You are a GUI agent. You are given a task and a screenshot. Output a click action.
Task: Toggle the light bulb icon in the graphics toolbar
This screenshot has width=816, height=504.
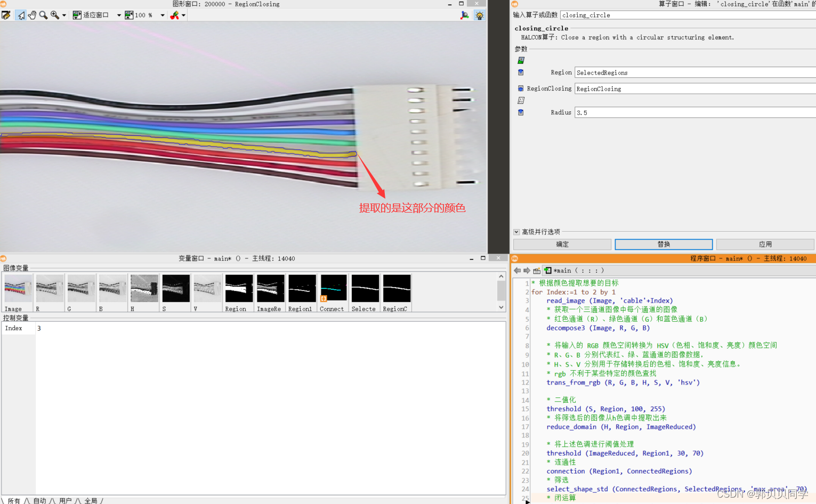(x=480, y=15)
